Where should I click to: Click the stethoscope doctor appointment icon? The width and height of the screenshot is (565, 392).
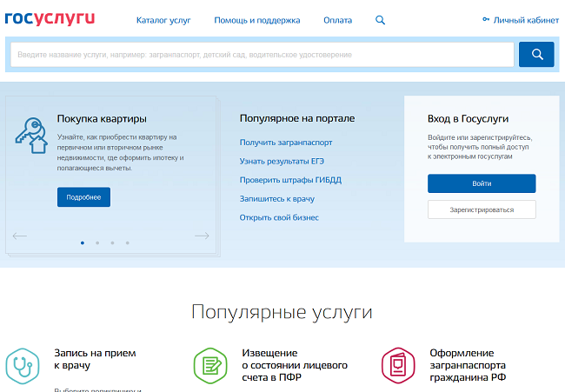coord(23,366)
